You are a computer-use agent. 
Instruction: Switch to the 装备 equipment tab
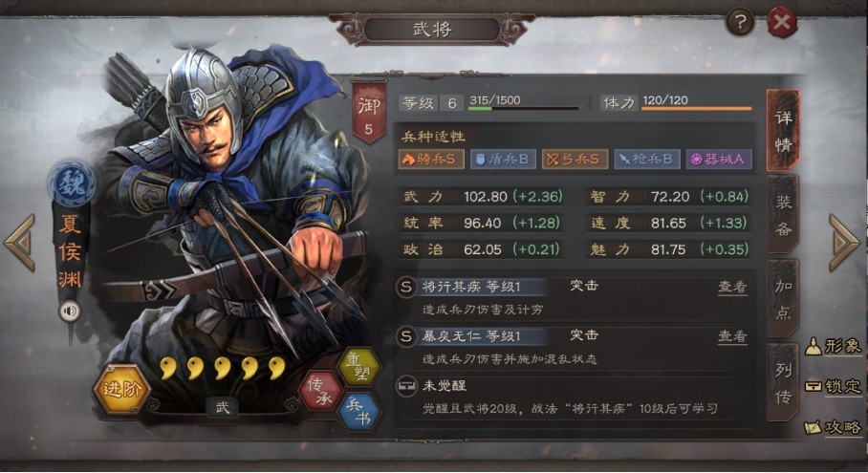(783, 215)
